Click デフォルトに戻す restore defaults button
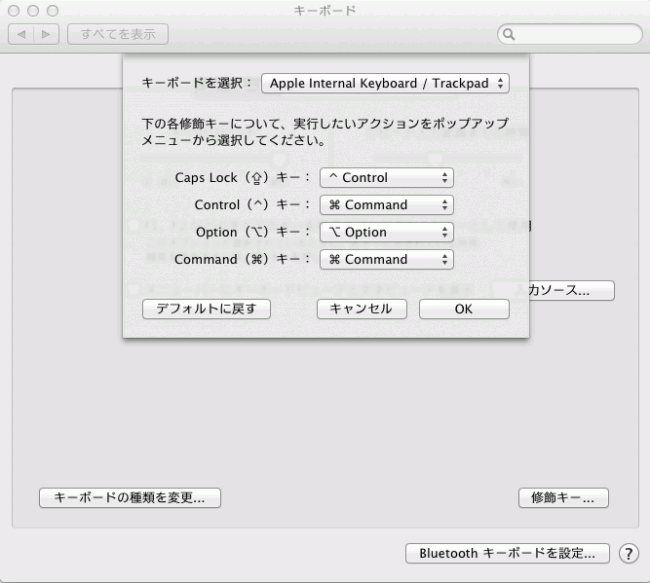The width and height of the screenshot is (650, 583). (206, 309)
